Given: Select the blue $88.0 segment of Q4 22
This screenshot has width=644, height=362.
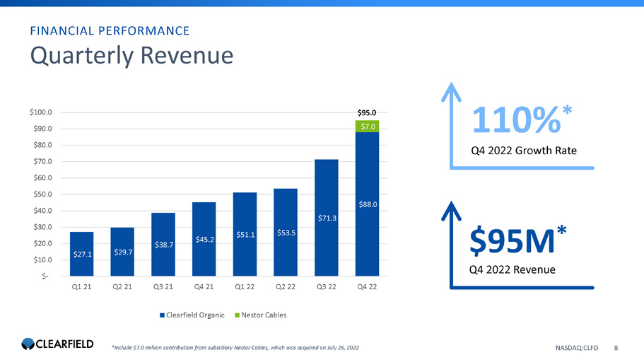Looking at the screenshot, I should click(x=368, y=204).
